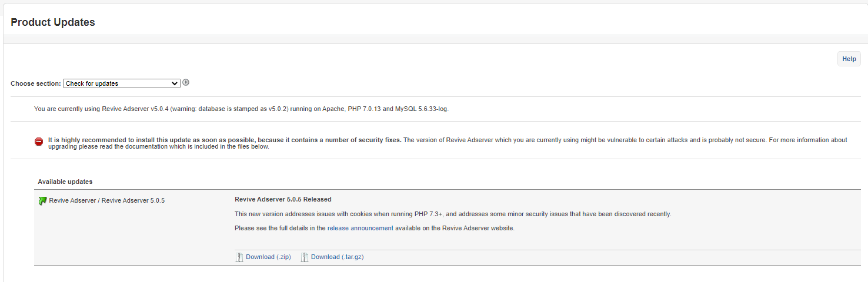Screen dimensions: 868x282
Task: Click the Available updates table header
Action: 65,182
